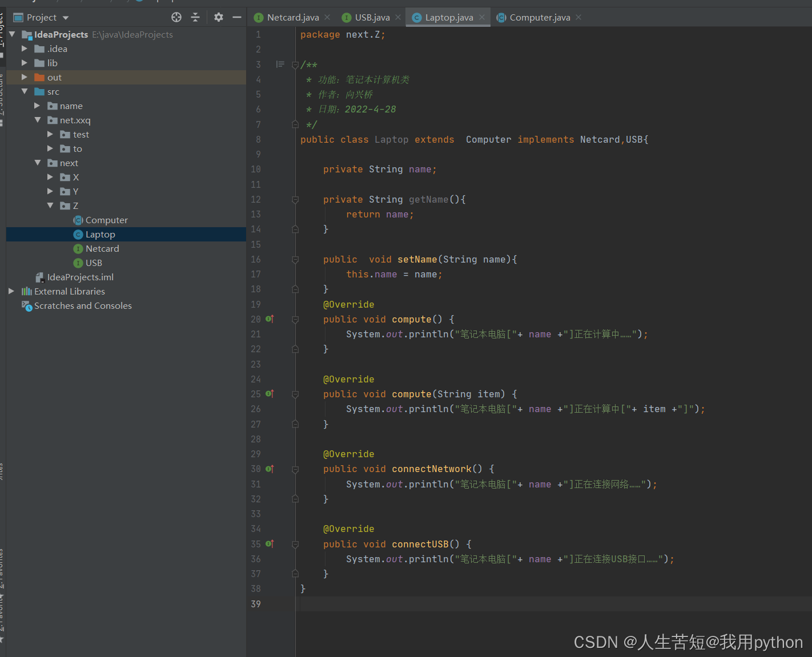
Task: Close the Laptop.java tab
Action: [x=482, y=17]
